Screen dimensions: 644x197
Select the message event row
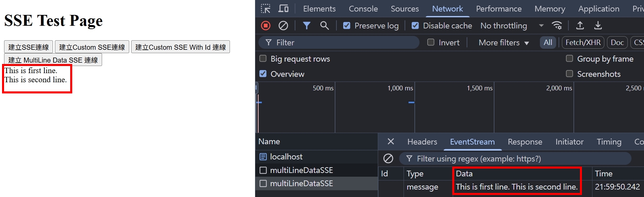[x=511, y=187]
